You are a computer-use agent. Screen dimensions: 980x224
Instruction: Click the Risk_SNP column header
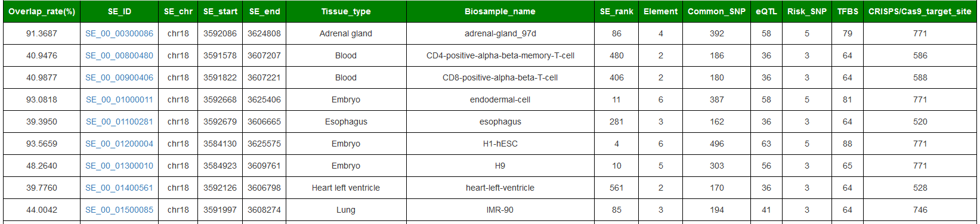(x=807, y=11)
